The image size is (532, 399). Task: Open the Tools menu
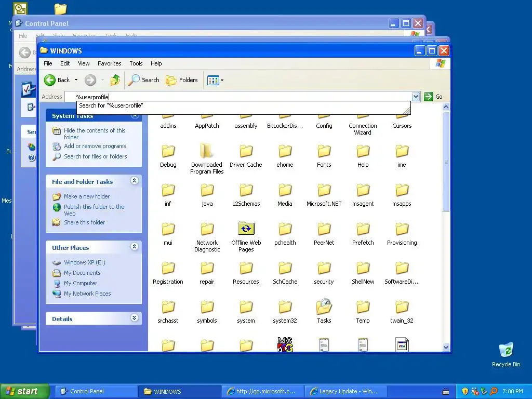(136, 63)
